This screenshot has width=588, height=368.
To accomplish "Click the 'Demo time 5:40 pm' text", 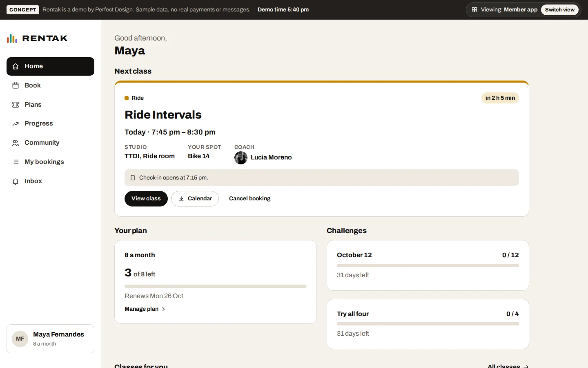I will 283,10.
